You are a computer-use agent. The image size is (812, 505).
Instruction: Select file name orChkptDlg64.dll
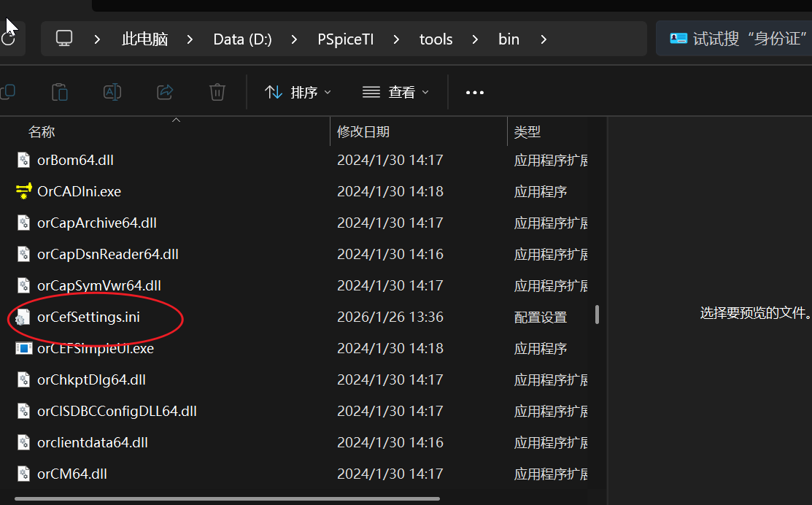click(x=91, y=379)
